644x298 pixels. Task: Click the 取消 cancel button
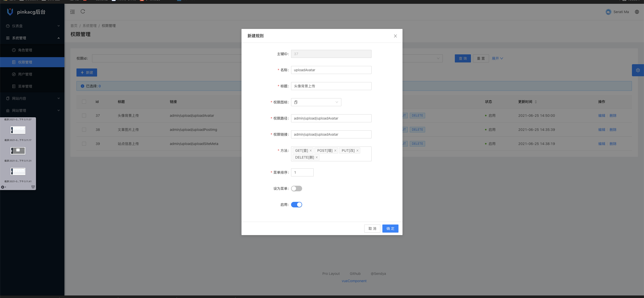pyautogui.click(x=372, y=229)
